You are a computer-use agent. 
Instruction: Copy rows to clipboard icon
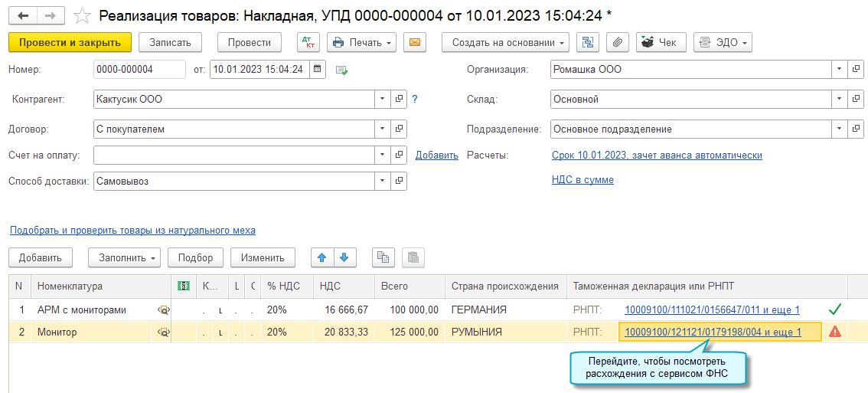[383, 257]
